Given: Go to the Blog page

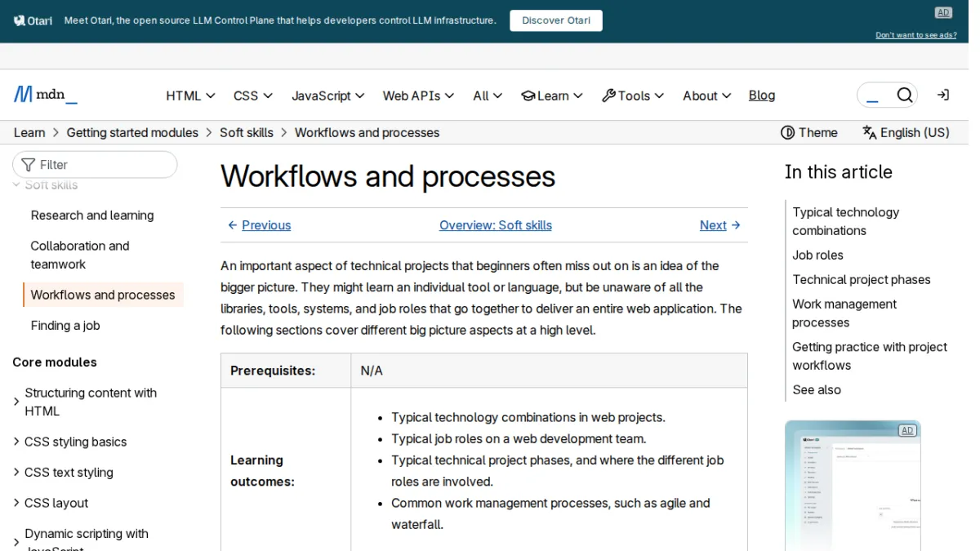Looking at the screenshot, I should coord(762,96).
